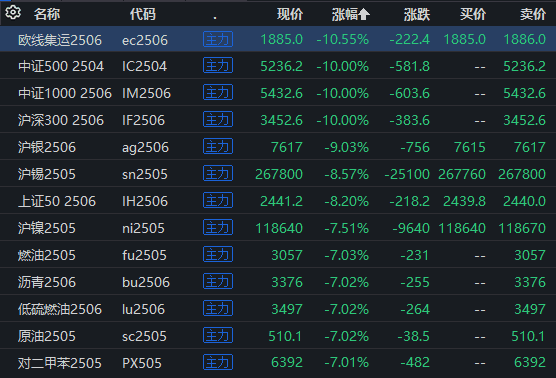Select the 对二甲苯2505 contract name

pyautogui.click(x=60, y=363)
